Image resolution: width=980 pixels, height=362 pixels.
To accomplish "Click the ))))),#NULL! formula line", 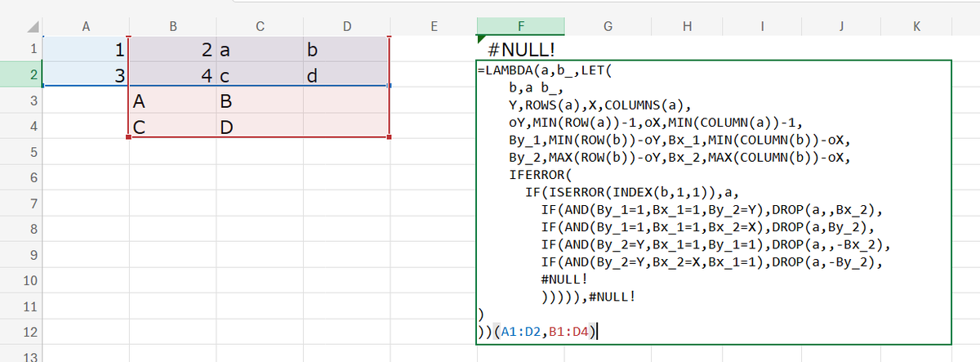I will tap(589, 296).
